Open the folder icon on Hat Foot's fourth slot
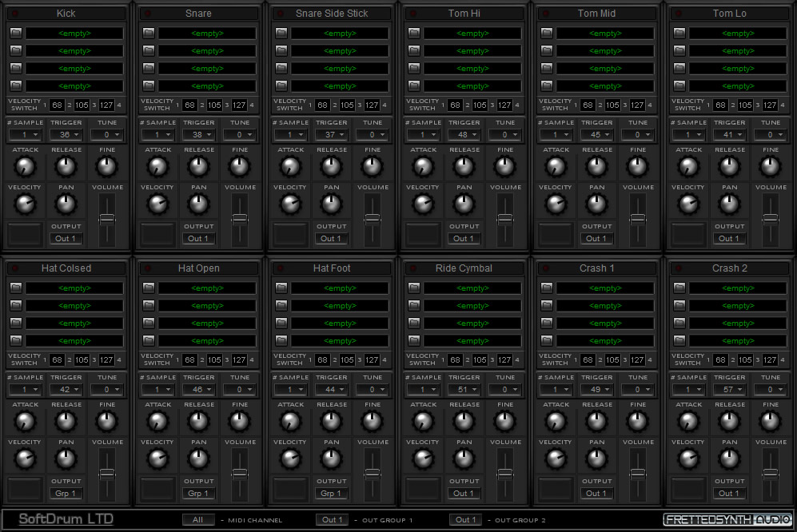Screen dimensions: 797x532 point(281,340)
